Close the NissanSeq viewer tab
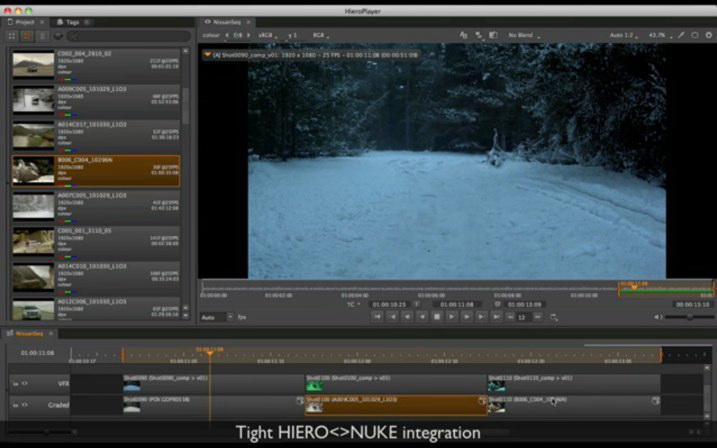 [x=248, y=21]
